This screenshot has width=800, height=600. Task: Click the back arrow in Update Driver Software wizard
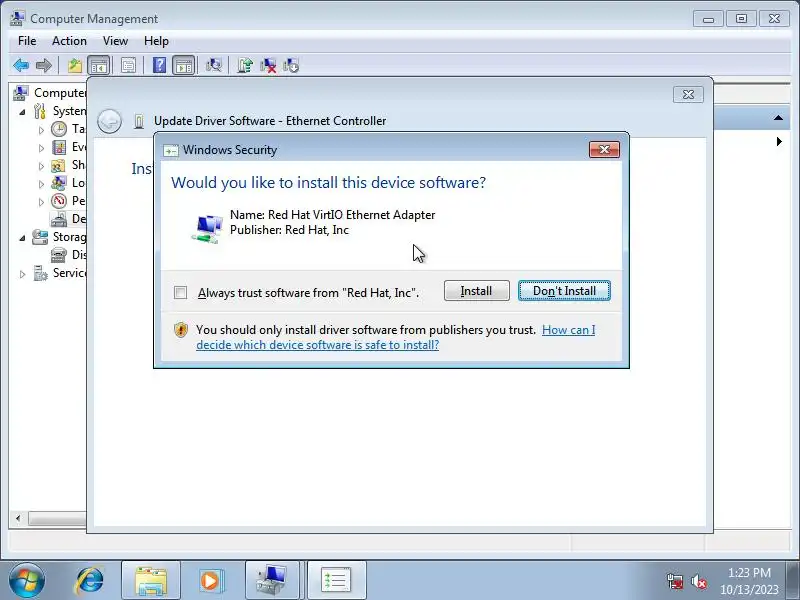[109, 121]
